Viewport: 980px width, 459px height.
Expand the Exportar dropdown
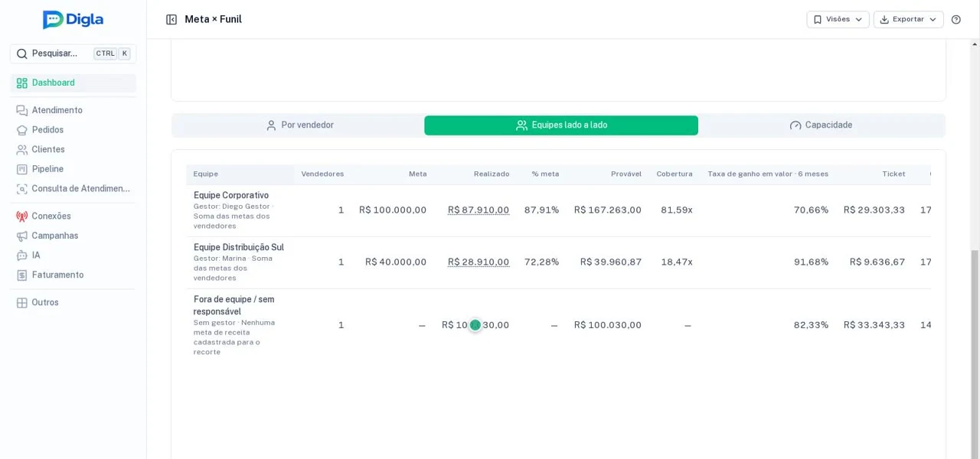[908, 20]
